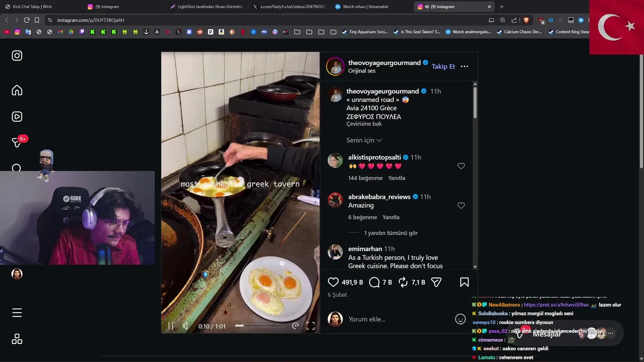The height and width of the screenshot is (362, 644).
Task: Click Çevirisine bak translation link
Action: pos(364,124)
